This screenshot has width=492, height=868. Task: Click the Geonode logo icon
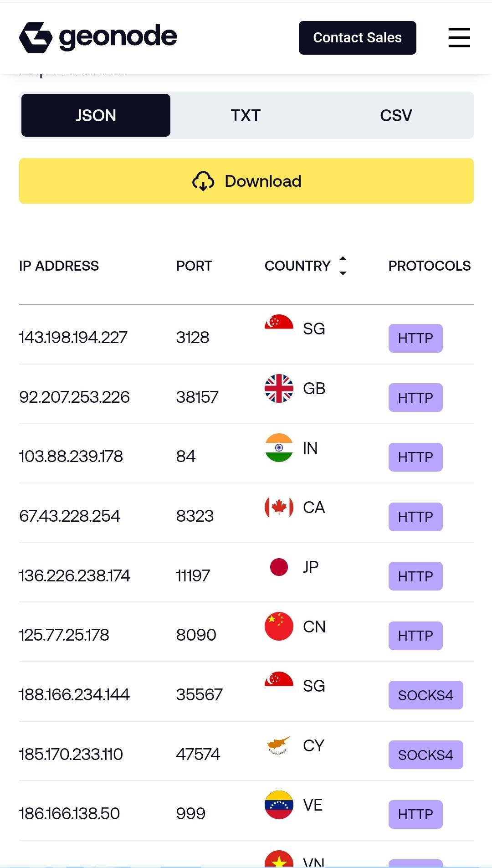(36, 37)
